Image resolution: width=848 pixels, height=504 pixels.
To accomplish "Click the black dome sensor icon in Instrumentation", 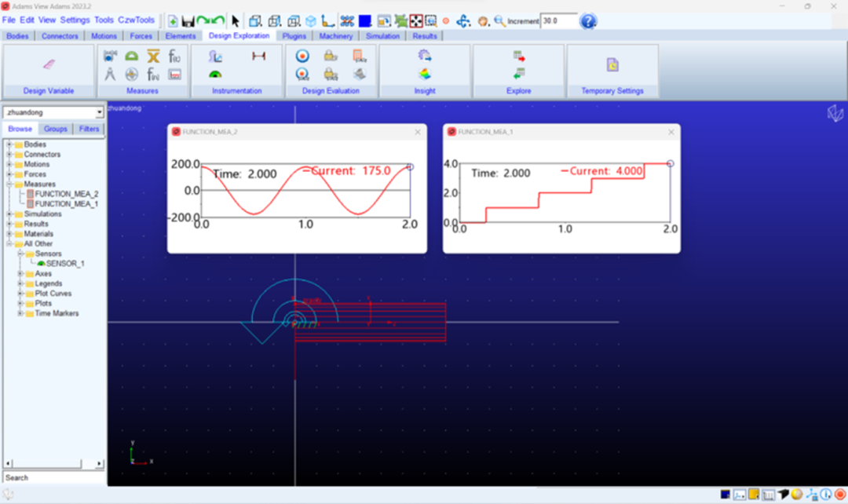I will click(x=215, y=74).
